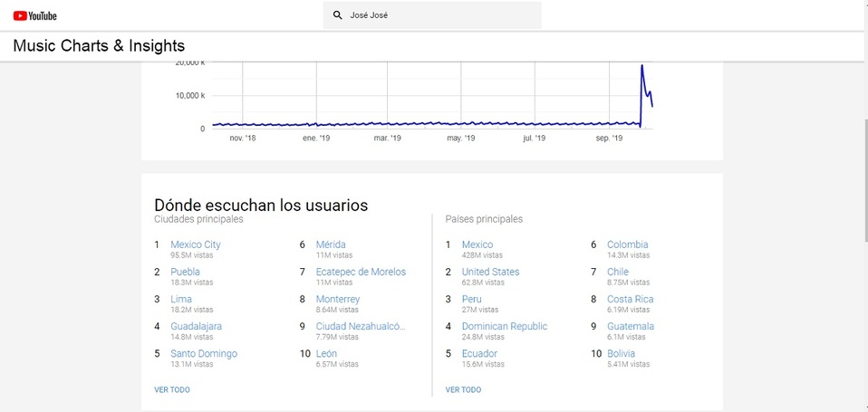
Task: Click the José José search field
Action: pyautogui.click(x=439, y=15)
